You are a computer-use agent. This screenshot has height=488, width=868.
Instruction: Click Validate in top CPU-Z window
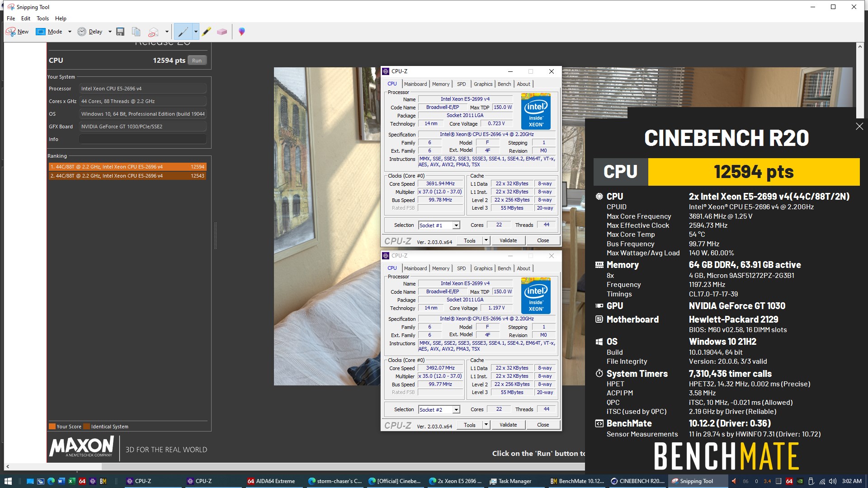click(508, 241)
